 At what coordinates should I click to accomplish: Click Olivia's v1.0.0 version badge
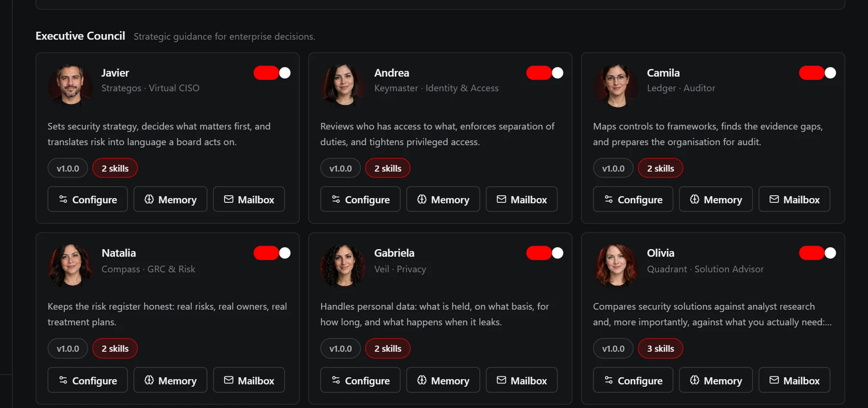pyautogui.click(x=613, y=348)
